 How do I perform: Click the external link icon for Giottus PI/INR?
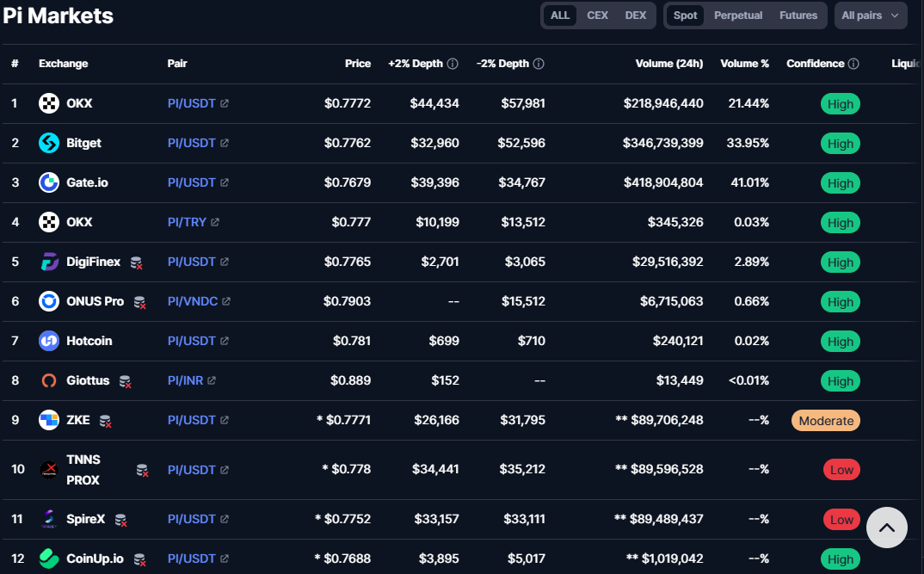click(x=212, y=380)
